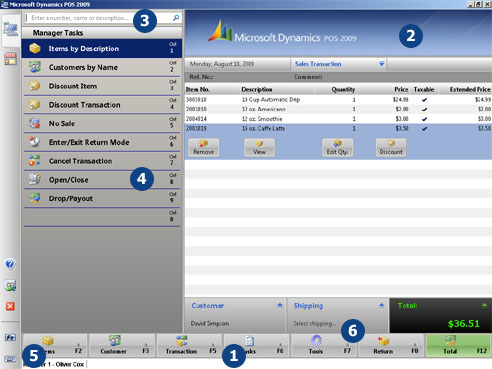
Task: Toggle Taxable check for Americano
Action: pyautogui.click(x=424, y=109)
